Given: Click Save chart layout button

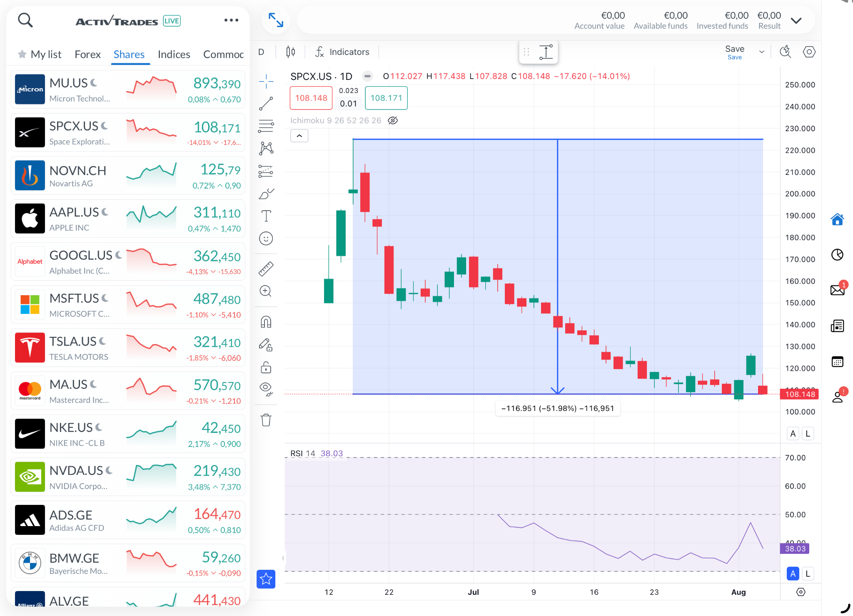Looking at the screenshot, I should pos(734,52).
